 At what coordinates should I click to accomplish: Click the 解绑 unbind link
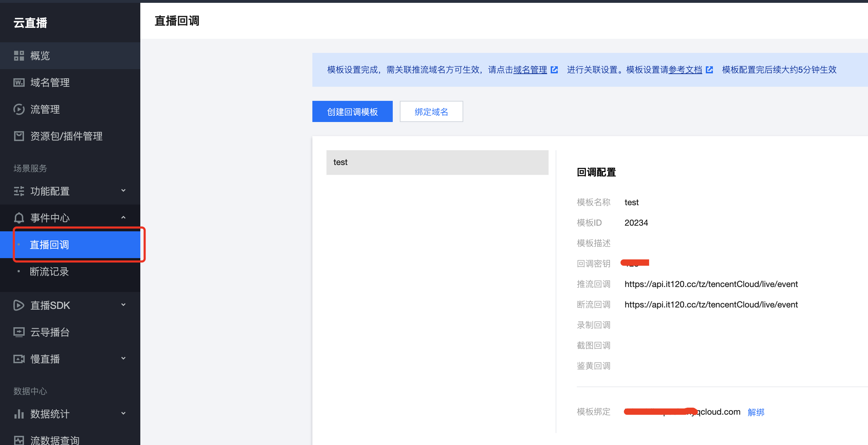pyautogui.click(x=756, y=412)
